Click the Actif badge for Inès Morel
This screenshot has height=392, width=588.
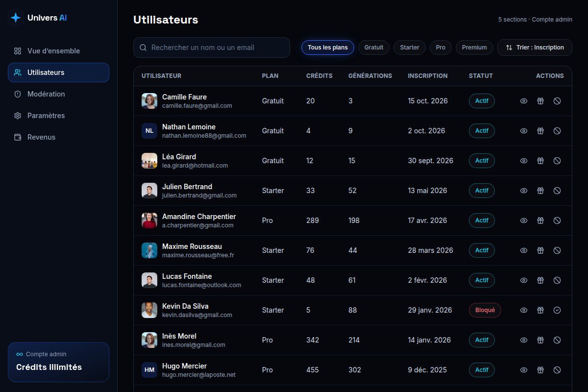click(482, 340)
